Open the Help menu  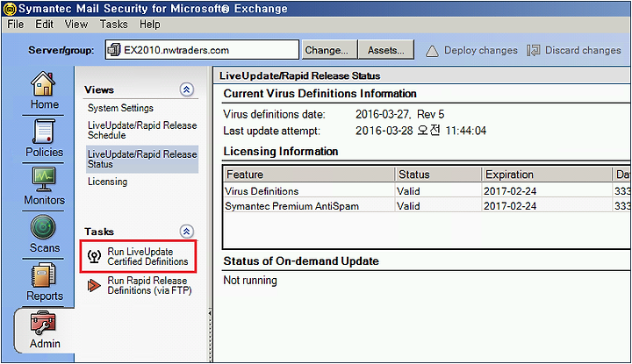[x=150, y=25]
